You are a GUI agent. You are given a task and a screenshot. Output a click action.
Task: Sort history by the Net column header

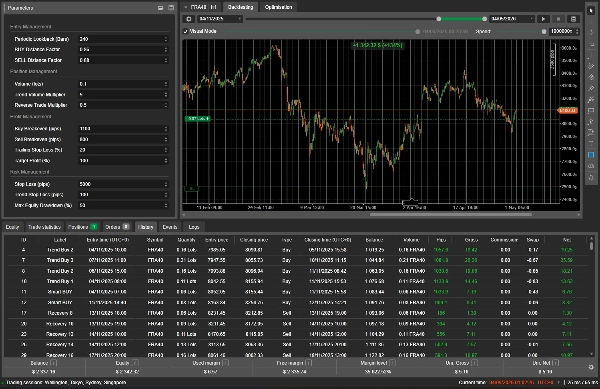[x=567, y=240]
